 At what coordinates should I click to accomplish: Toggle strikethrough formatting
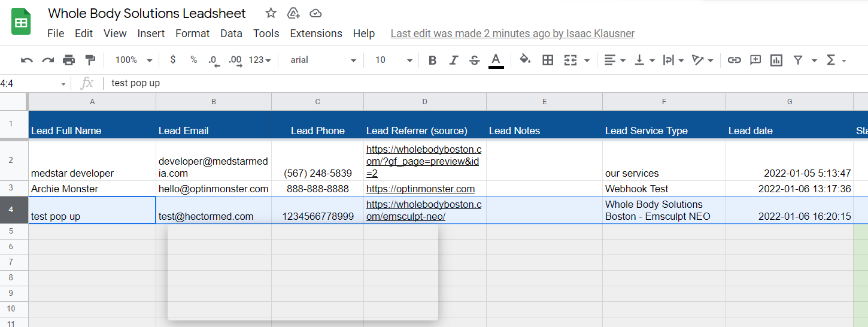click(x=474, y=60)
